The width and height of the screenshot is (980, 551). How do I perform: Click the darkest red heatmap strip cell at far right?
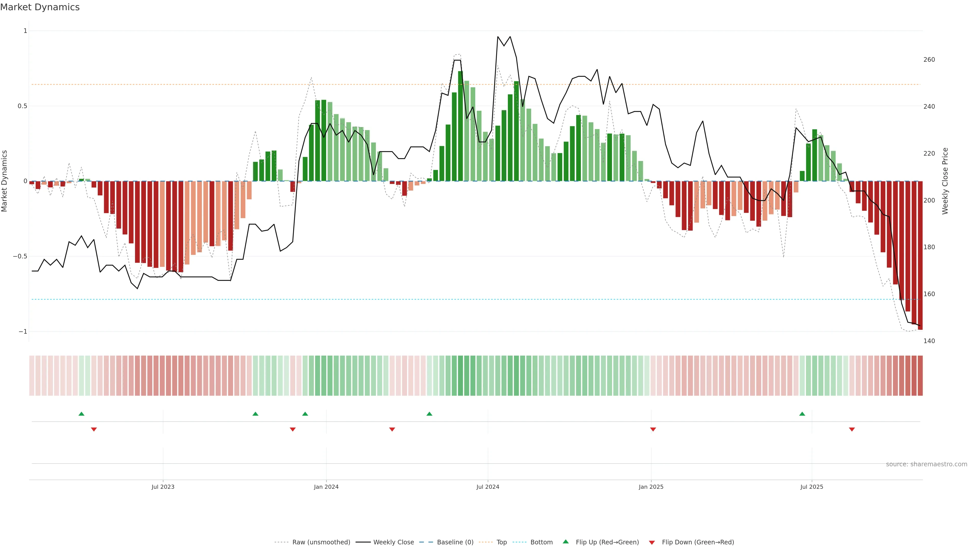920,375
